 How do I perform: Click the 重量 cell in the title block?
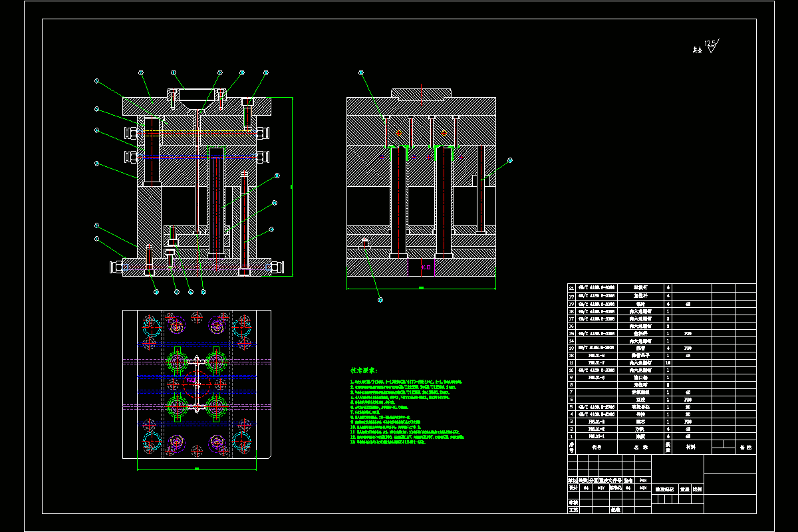coord(684,489)
